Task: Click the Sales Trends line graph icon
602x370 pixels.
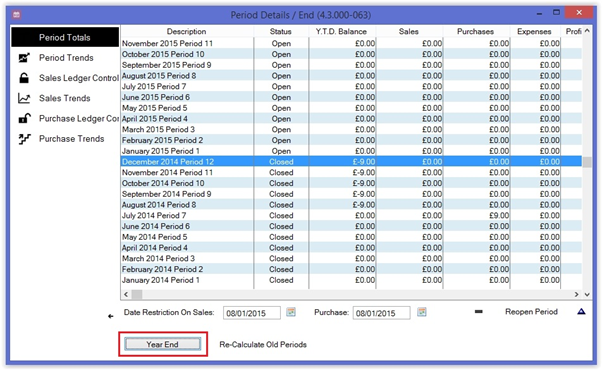Action: (x=24, y=98)
